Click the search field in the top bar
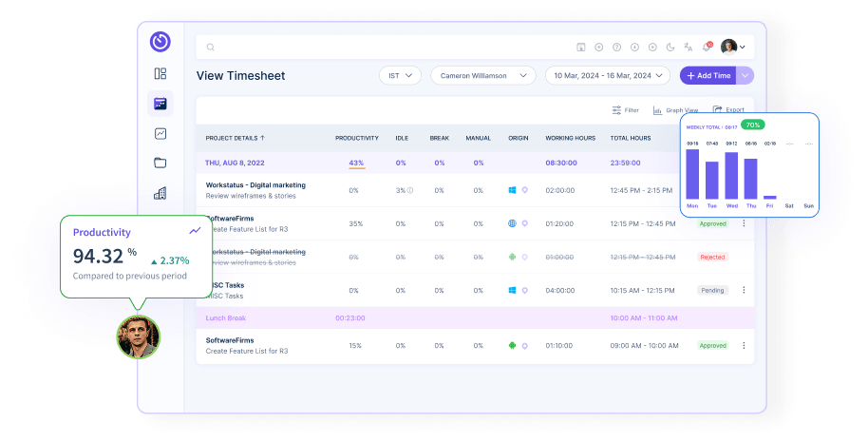 click(380, 47)
